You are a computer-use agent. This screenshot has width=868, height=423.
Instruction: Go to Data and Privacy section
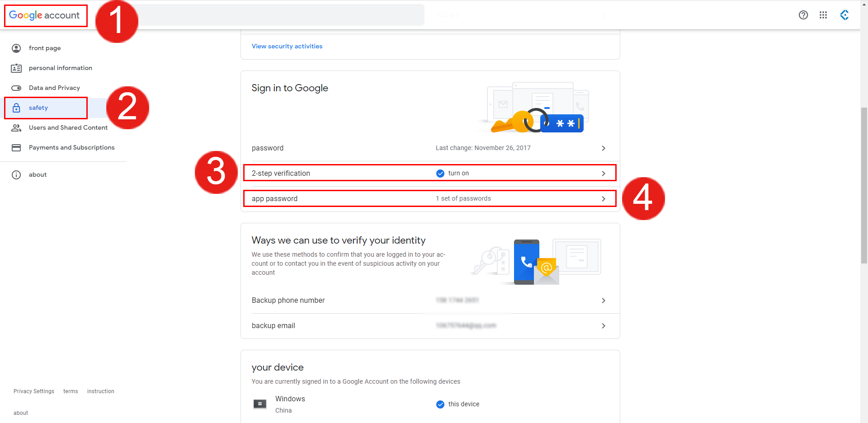point(54,88)
